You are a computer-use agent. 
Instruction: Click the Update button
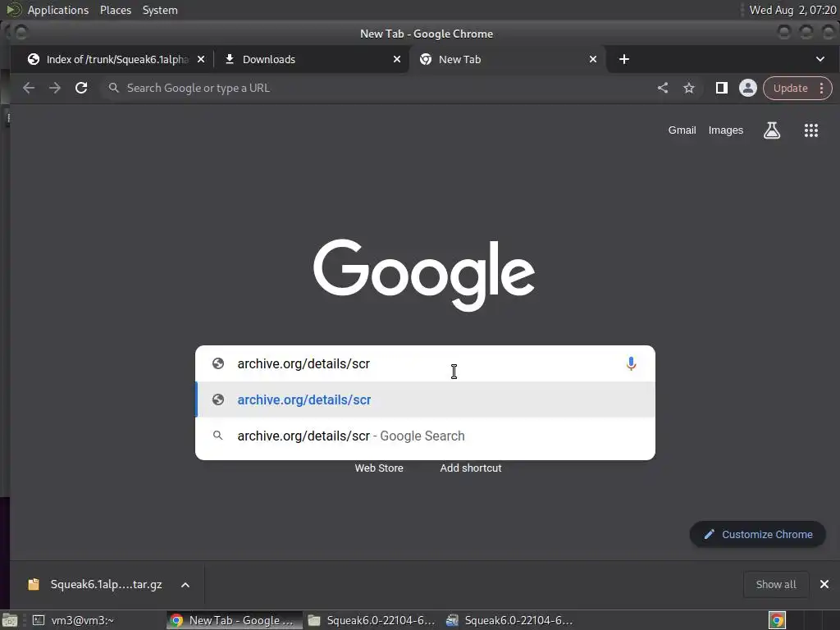tap(790, 89)
